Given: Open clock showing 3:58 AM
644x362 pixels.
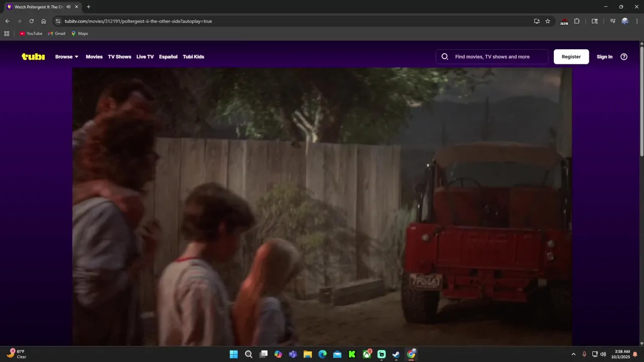Looking at the screenshot, I should pos(620,354).
